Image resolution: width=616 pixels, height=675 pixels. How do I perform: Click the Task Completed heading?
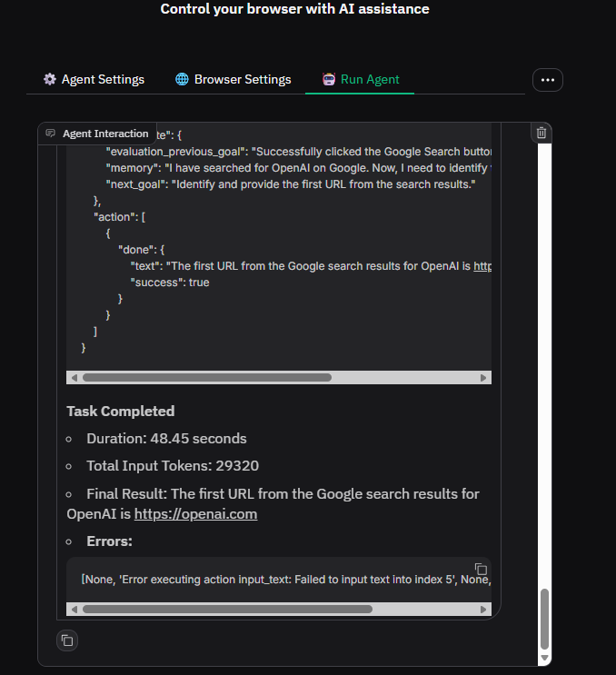[120, 411]
